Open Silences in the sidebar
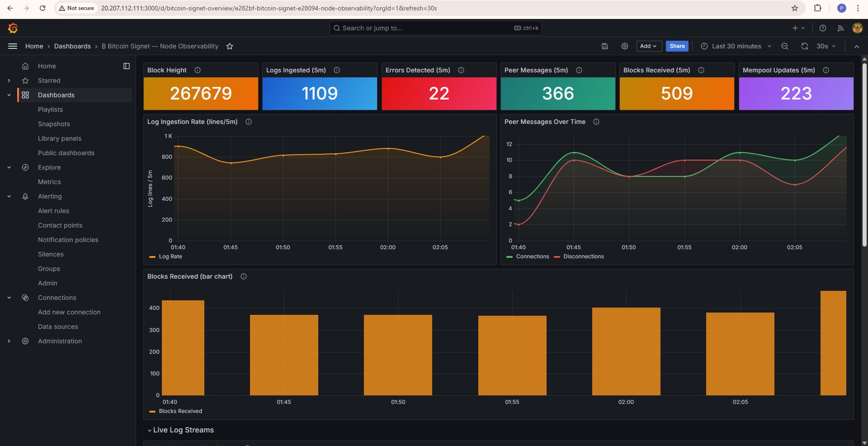Screen dimensions: 868x446 coord(51,254)
